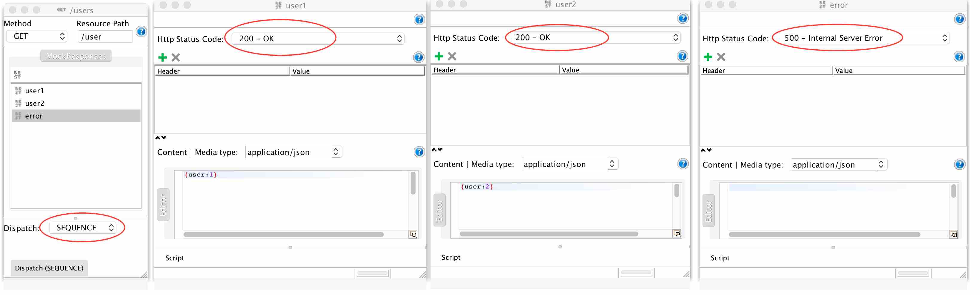980x295 pixels.
Task: Click REST icon above mock response list
Action: (18, 74)
